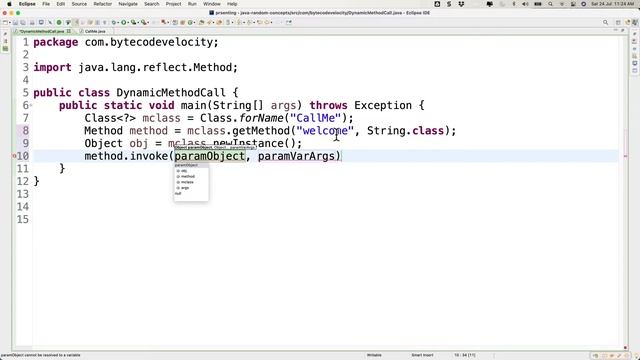Open the Apple menu
This screenshot has height=360, width=640.
(9, 4)
